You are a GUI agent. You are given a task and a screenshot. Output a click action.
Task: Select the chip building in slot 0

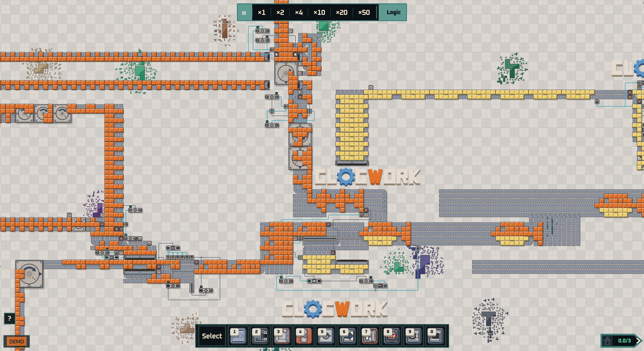436,336
